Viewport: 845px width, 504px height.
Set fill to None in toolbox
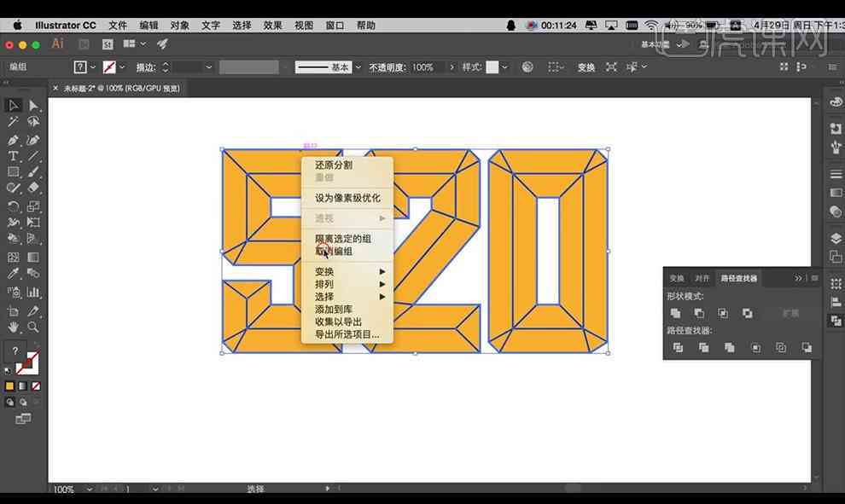[x=36, y=386]
